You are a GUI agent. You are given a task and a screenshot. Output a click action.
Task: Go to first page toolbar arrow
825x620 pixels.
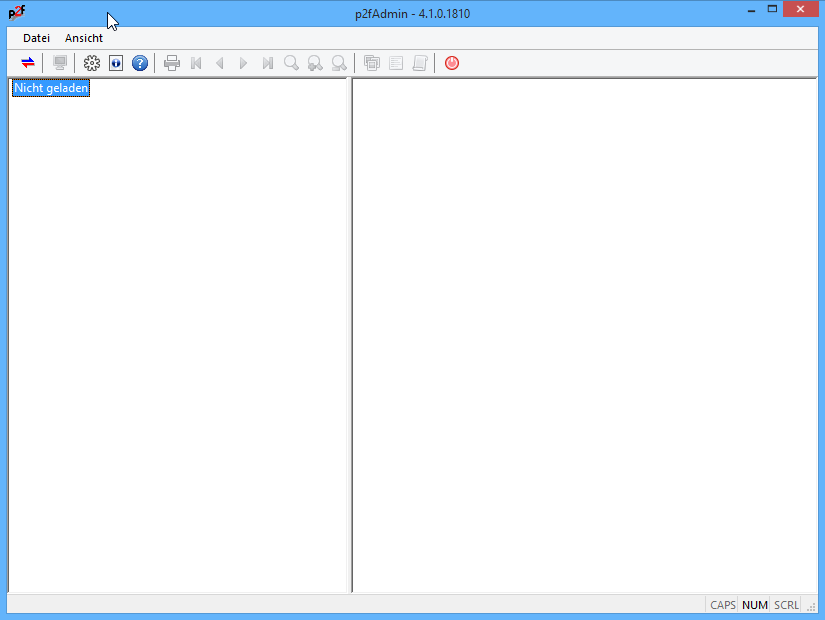196,63
